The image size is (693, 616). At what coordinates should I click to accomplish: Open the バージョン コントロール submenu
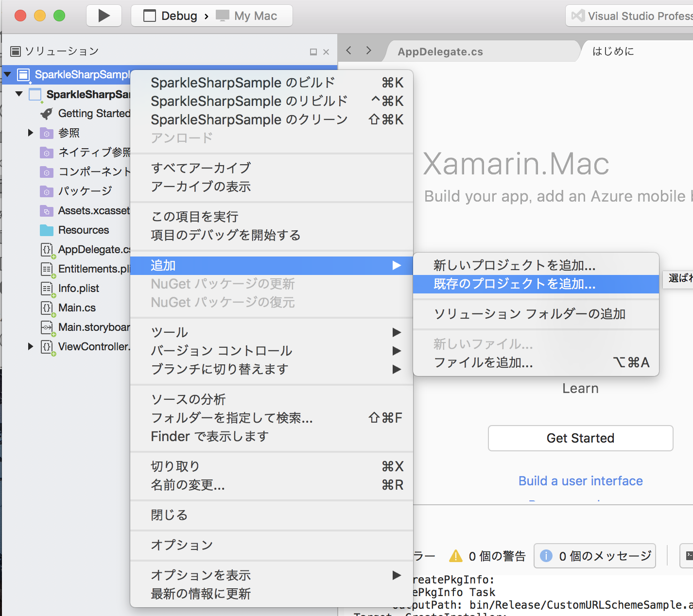tap(272, 351)
